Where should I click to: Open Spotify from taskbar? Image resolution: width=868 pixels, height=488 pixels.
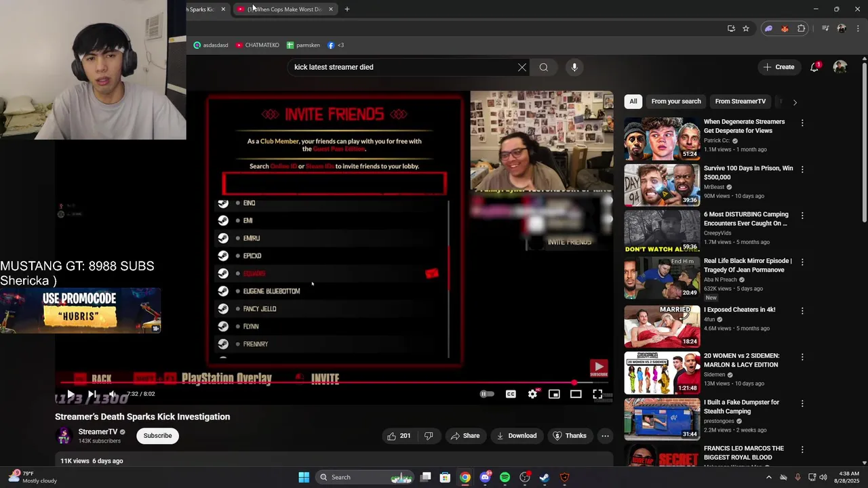505,477
